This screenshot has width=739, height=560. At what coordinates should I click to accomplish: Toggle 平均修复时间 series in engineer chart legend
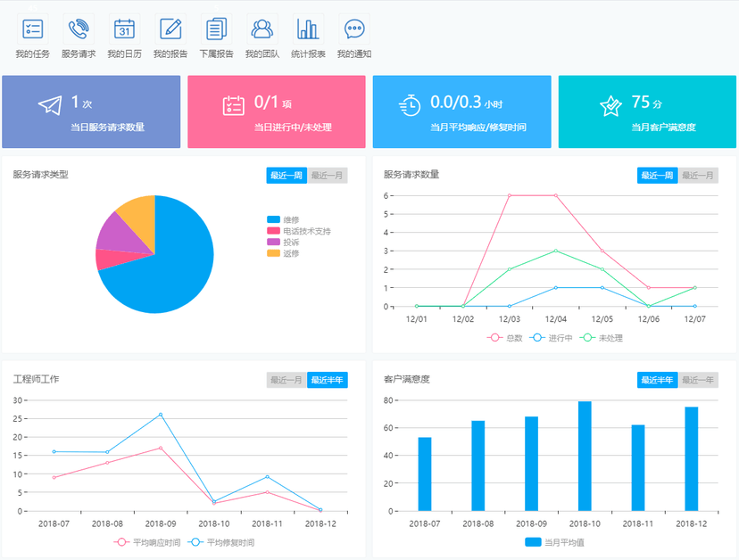point(221,542)
